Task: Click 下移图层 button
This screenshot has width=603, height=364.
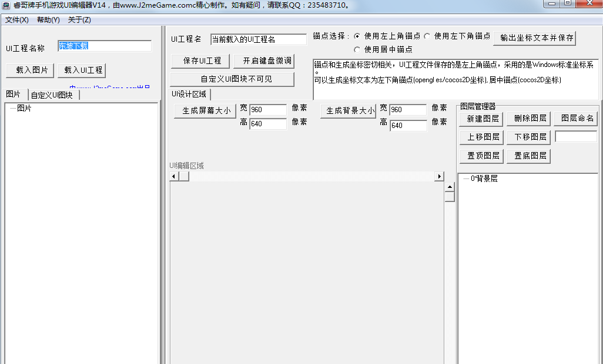Action: click(529, 137)
